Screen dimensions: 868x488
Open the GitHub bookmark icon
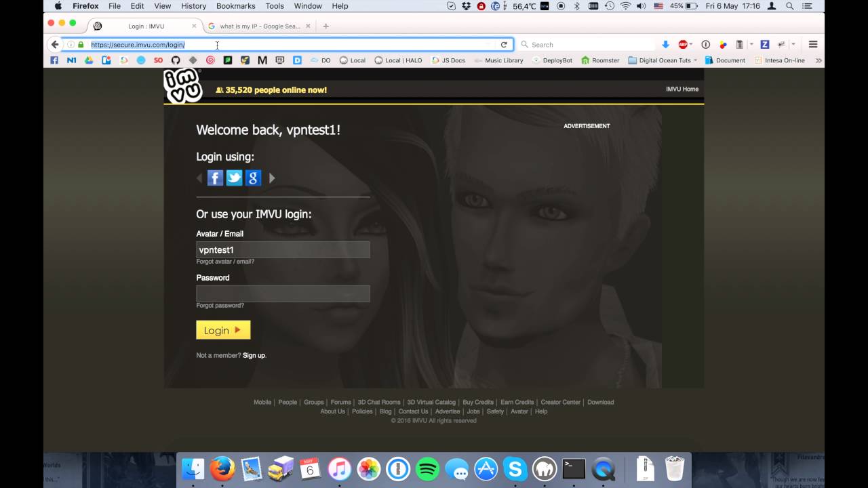[x=176, y=60]
